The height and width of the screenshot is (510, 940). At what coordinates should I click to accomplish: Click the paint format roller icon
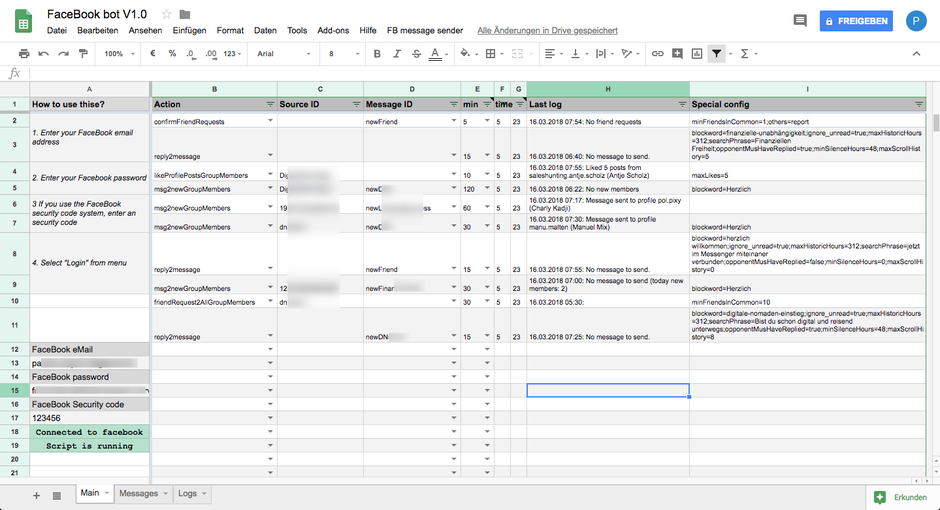pos(83,53)
